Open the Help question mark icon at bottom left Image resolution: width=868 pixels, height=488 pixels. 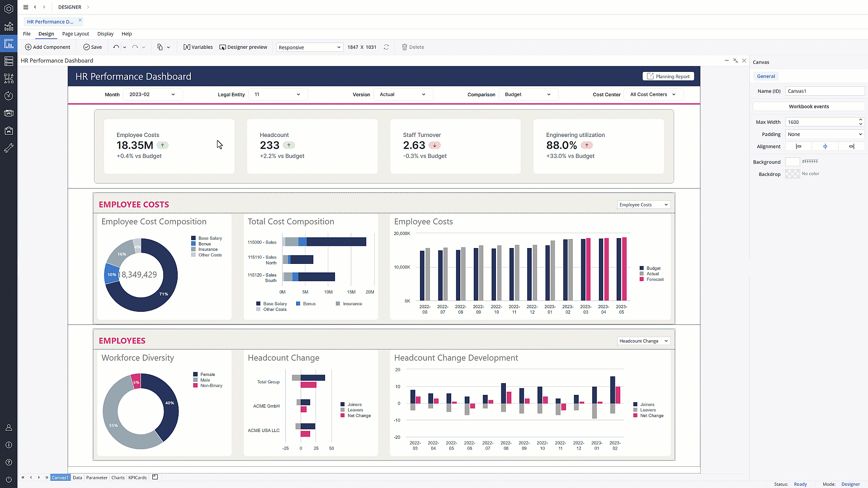[x=9, y=462]
